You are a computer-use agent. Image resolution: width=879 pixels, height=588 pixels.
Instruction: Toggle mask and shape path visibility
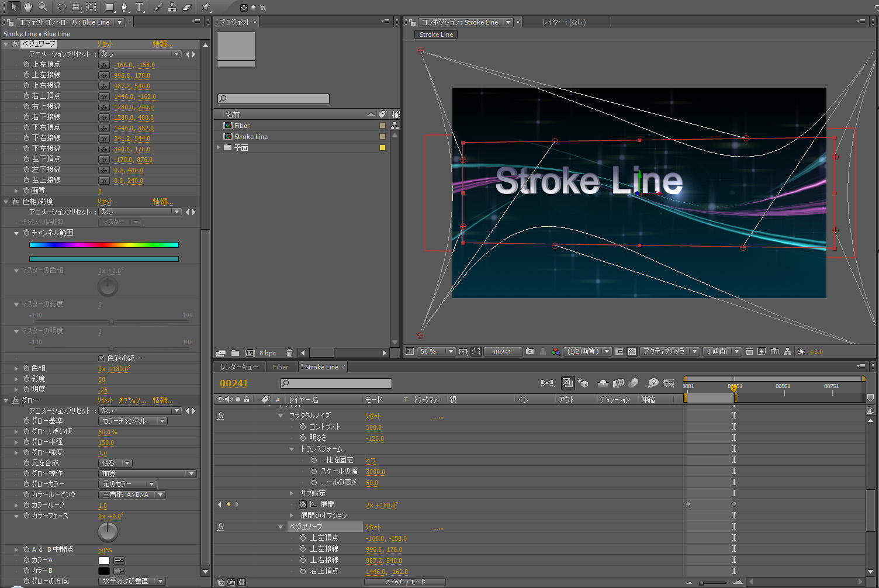click(476, 351)
